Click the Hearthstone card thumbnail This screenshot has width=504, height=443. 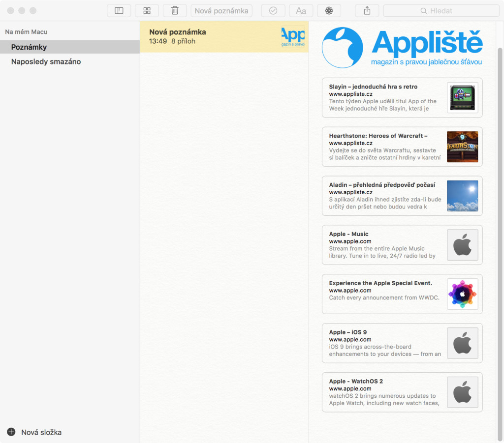[x=462, y=147]
